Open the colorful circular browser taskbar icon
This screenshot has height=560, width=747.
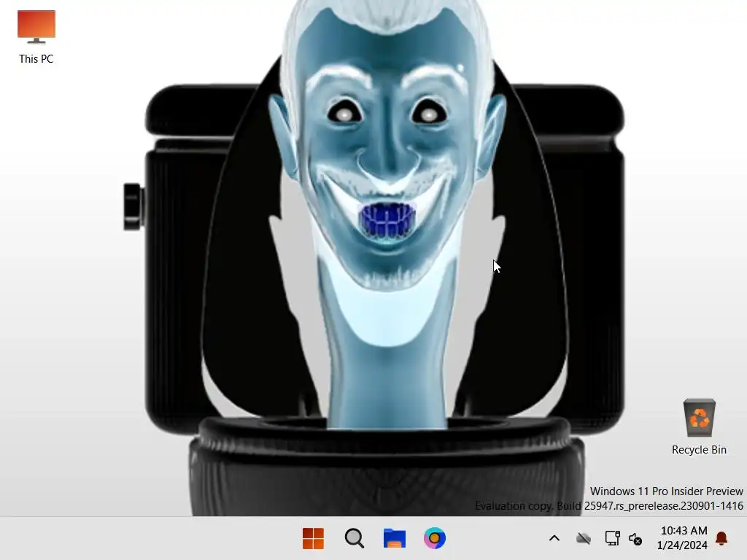coord(435,539)
